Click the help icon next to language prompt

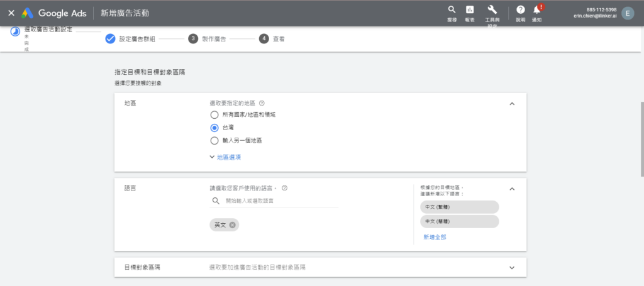click(285, 189)
